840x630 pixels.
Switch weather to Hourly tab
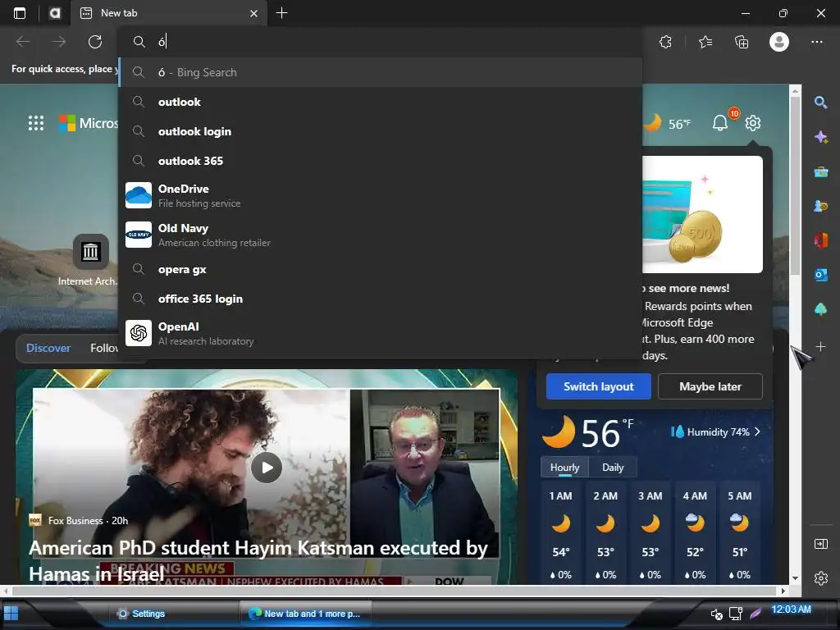pos(564,467)
